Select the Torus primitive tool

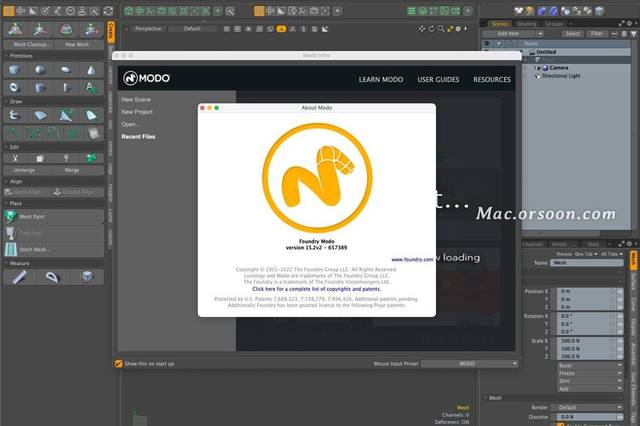(14, 87)
